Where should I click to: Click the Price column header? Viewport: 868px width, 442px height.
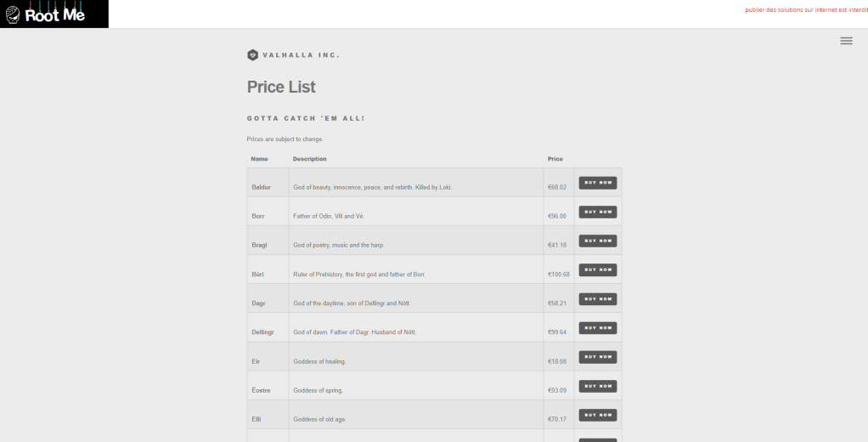pyautogui.click(x=555, y=159)
